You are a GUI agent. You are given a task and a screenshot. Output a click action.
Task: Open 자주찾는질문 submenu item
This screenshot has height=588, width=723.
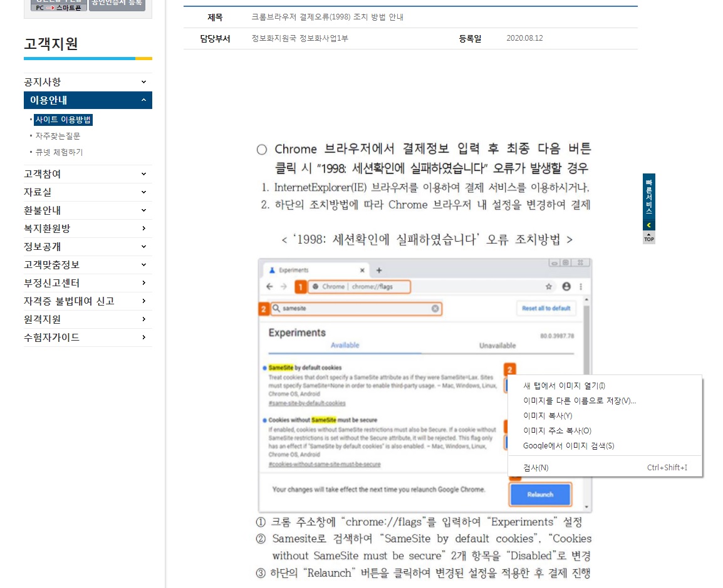58,136
